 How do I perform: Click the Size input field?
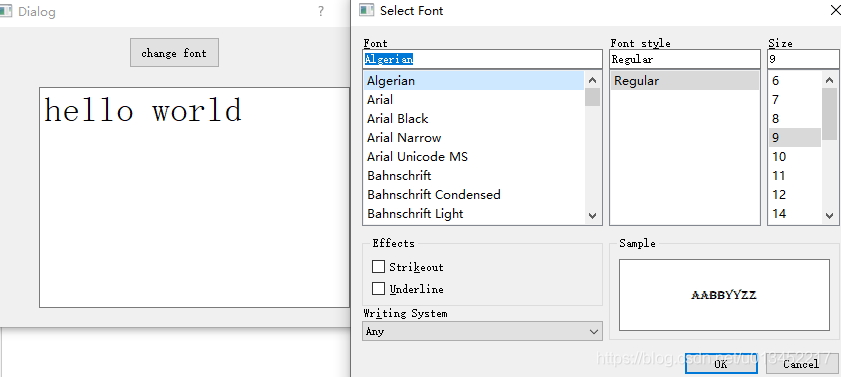803,59
